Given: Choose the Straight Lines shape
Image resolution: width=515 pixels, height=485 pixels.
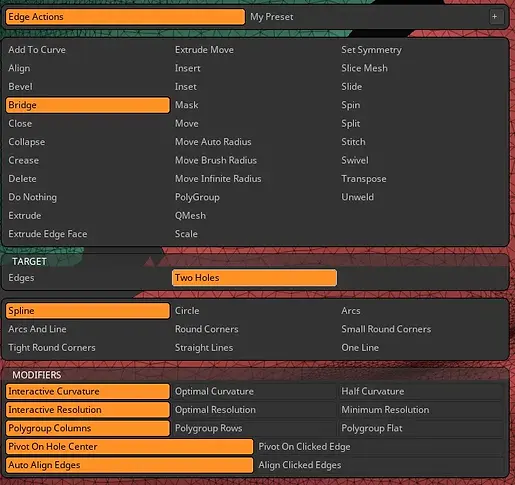Looking at the screenshot, I should (204, 348).
